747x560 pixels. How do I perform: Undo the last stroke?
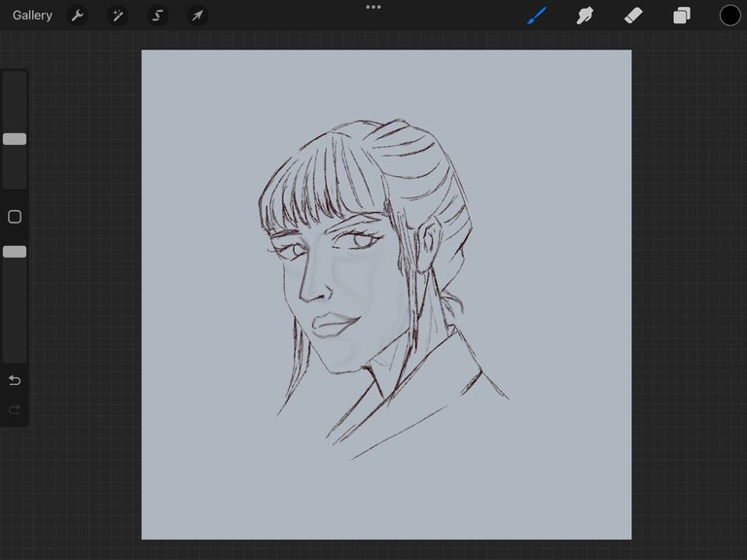point(15,380)
